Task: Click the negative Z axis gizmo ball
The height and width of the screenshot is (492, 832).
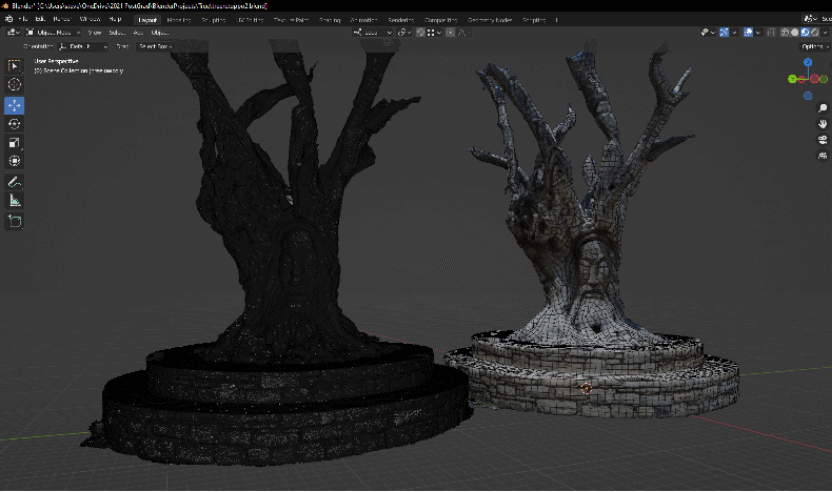Action: (x=808, y=96)
